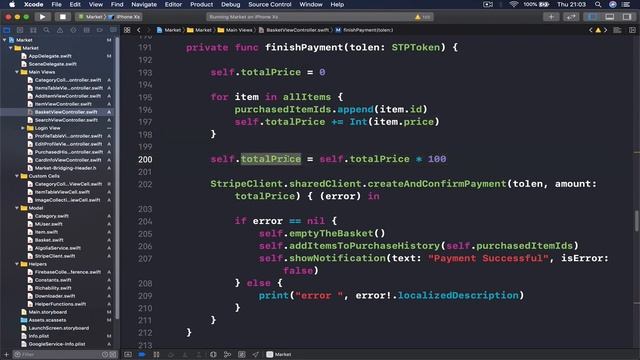Collapse the Market project root
The image size is (640, 360).
pos(4,40)
